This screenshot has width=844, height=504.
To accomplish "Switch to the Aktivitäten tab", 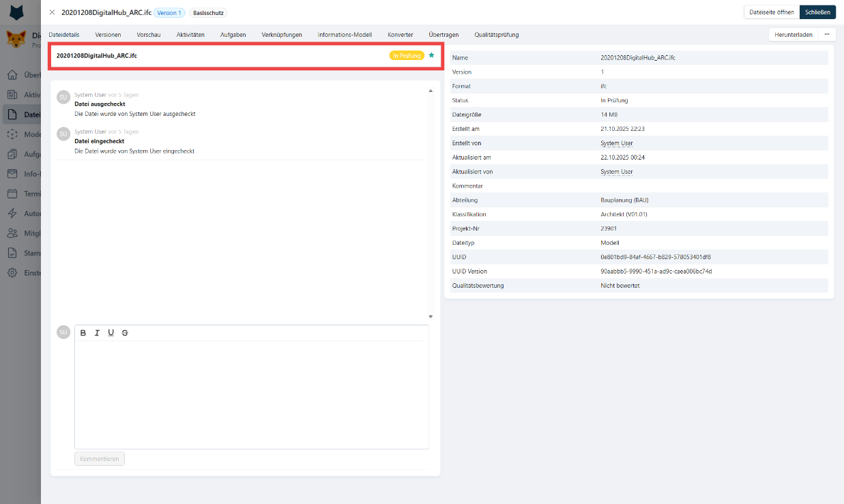I will coord(190,35).
